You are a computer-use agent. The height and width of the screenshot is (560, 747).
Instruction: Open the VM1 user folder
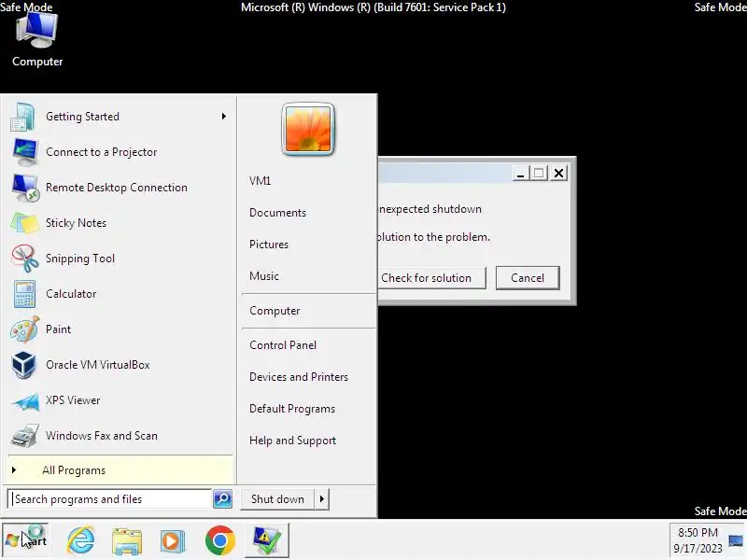(261, 181)
